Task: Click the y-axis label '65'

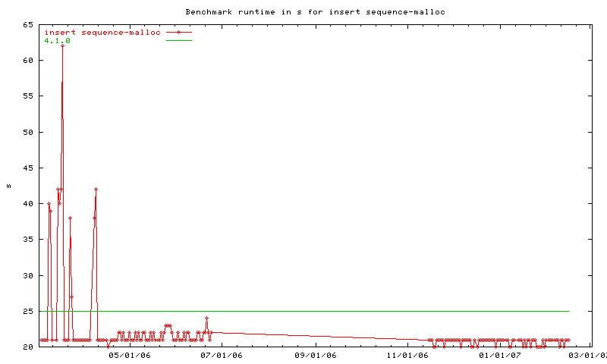Action: click(28, 25)
